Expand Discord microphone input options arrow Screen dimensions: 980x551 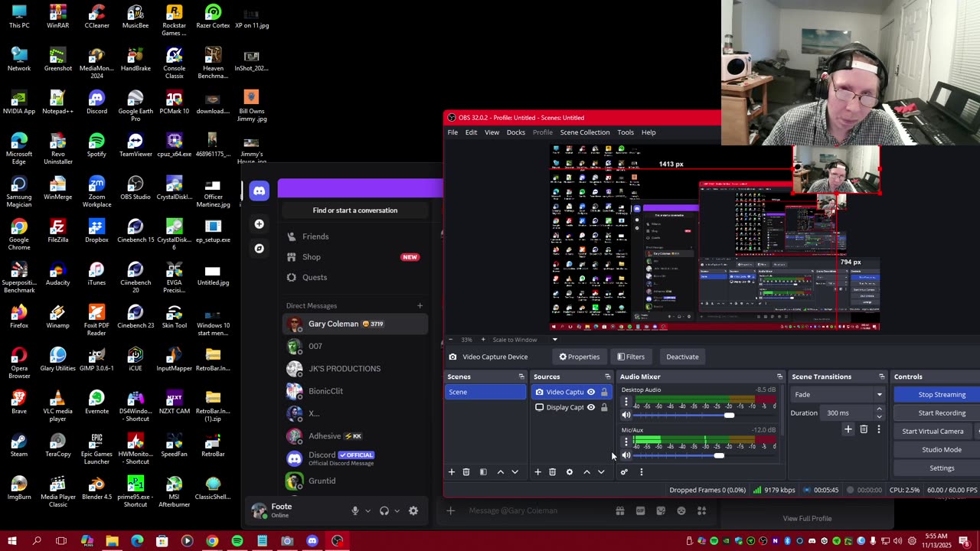(367, 510)
